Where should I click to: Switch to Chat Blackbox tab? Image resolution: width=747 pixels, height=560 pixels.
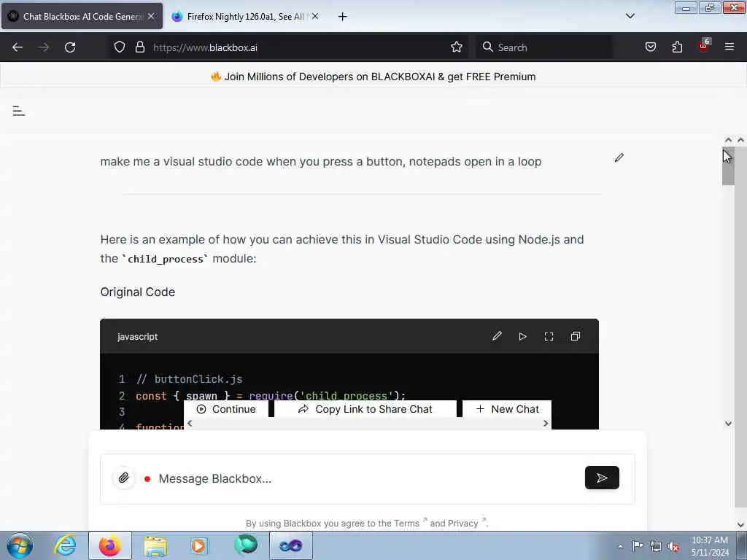tap(82, 16)
